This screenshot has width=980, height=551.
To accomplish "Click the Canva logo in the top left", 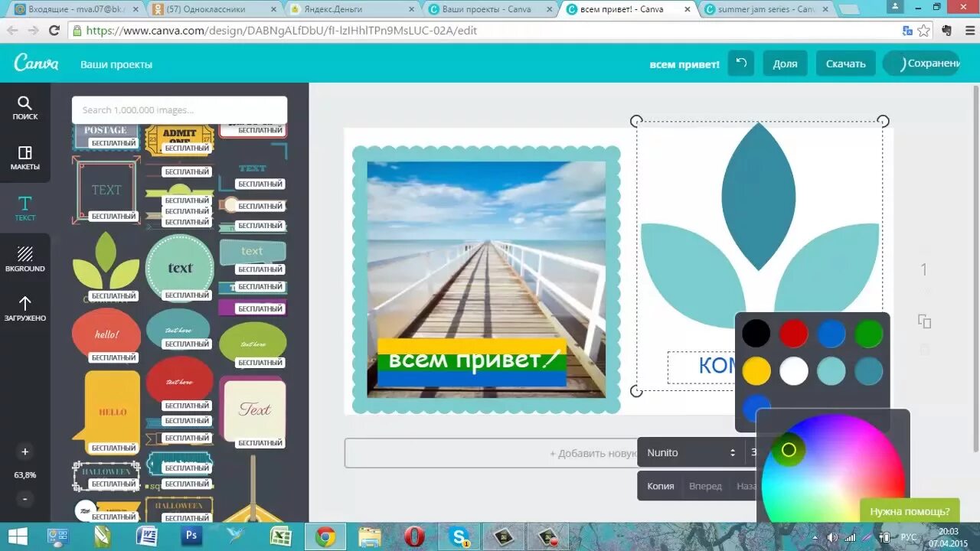I will click(x=36, y=63).
